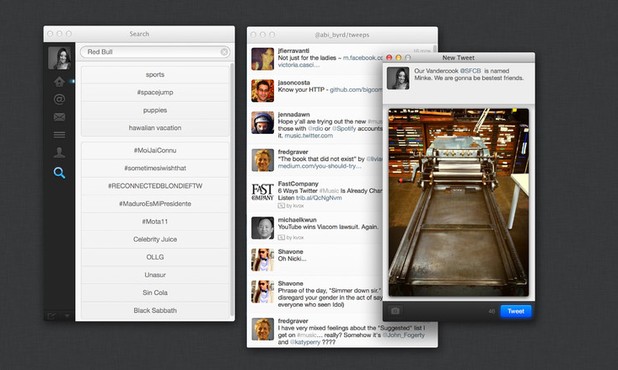618x370 pixels.
Task: Open the account dropdown arrow at sidebar bottom
Action: [67, 316]
